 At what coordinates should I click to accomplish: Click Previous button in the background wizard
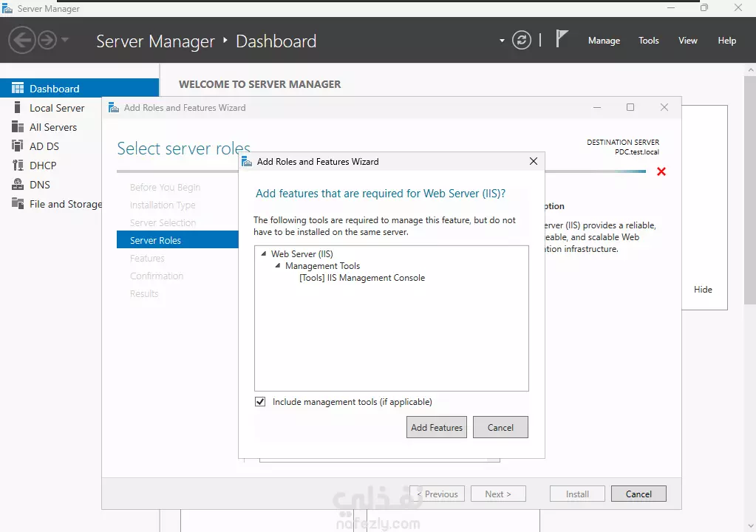coord(437,494)
